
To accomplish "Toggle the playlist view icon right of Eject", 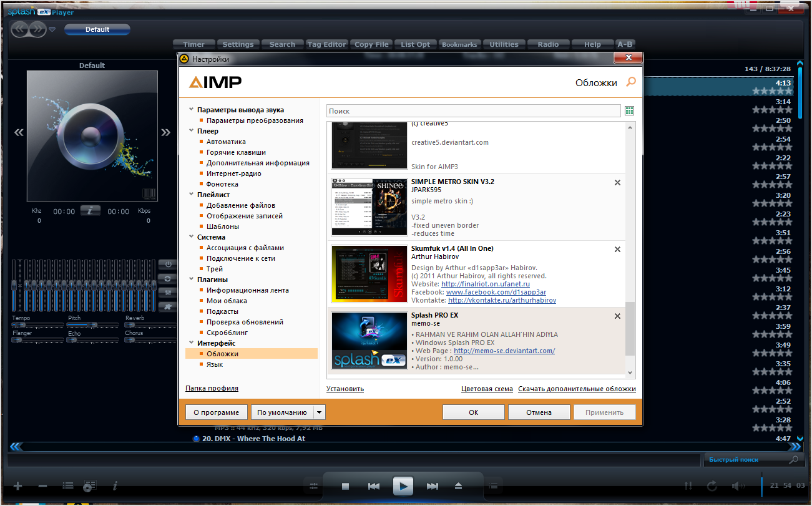I will [492, 486].
